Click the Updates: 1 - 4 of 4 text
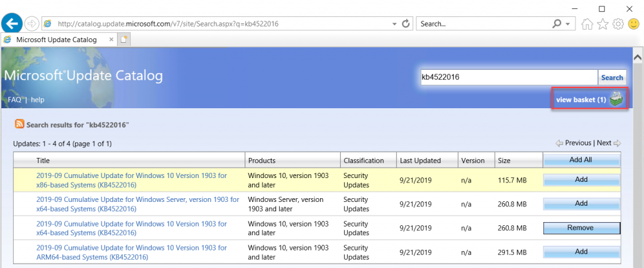This screenshot has height=268, width=644. pyautogui.click(x=62, y=144)
